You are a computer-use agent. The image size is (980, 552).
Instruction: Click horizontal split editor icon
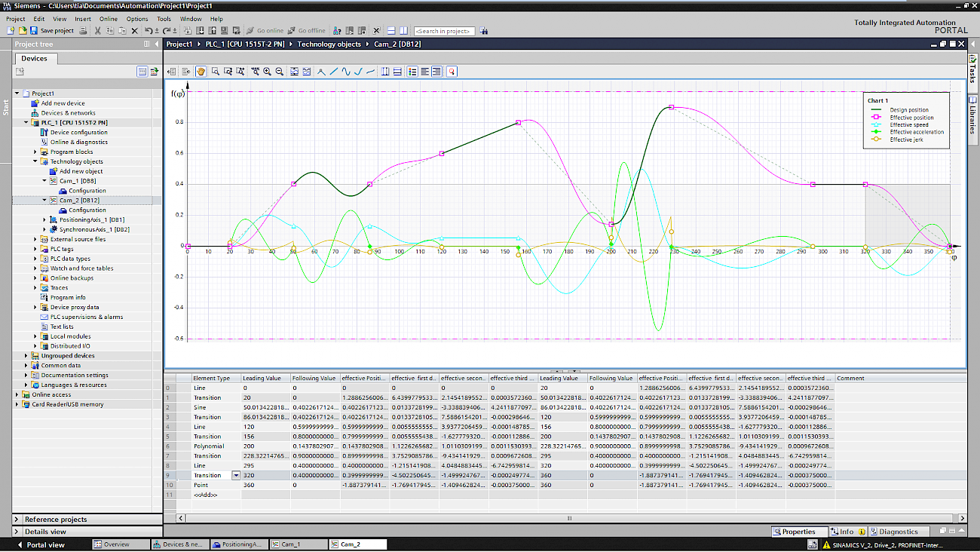391,31
